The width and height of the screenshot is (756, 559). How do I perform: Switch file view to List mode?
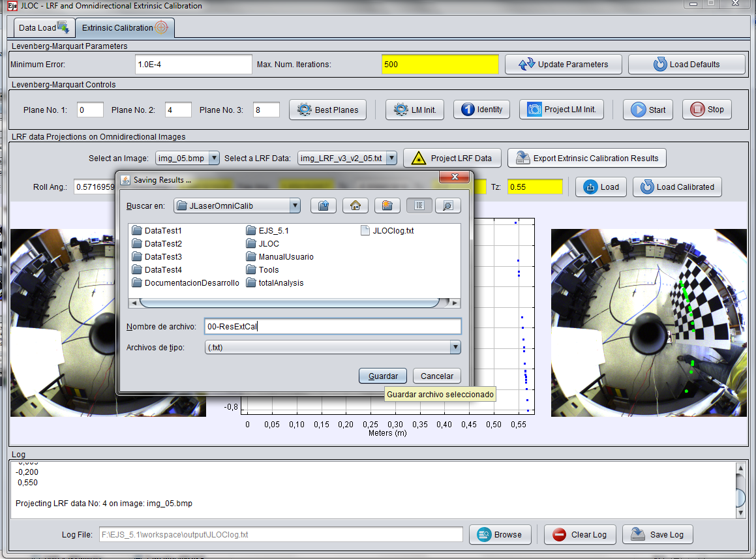click(419, 205)
